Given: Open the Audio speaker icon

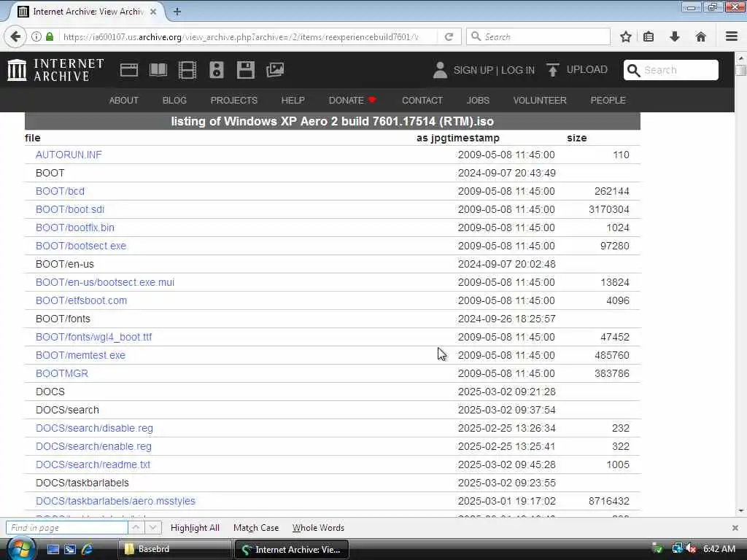Looking at the screenshot, I should pyautogui.click(x=216, y=70).
